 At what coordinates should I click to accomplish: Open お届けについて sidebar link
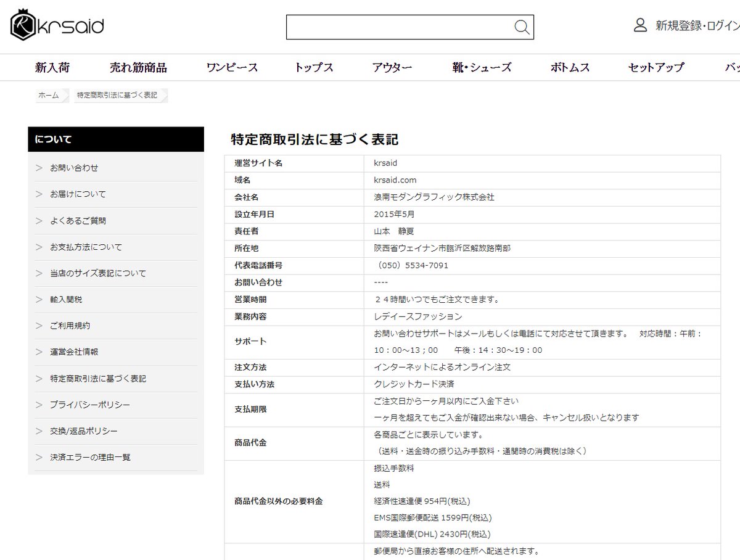tap(78, 194)
